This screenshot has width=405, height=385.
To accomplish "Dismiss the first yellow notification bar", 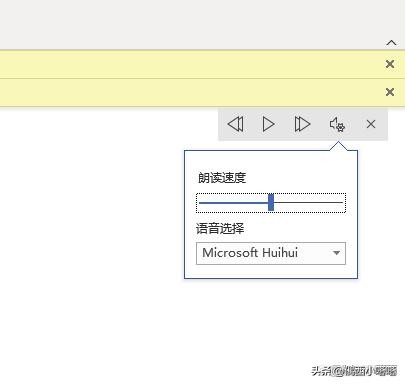I will [390, 64].
